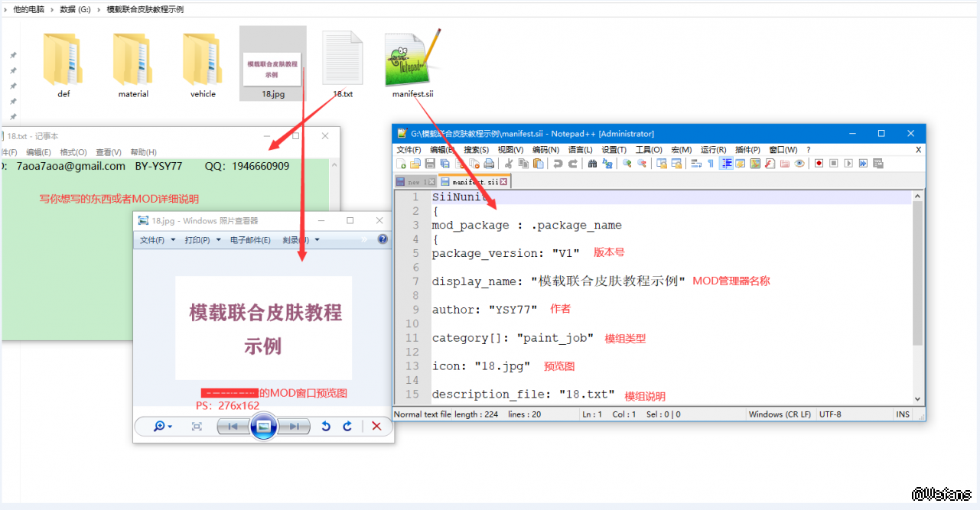This screenshot has width=980, height=510.
Task: Delete the image with the red X icon
Action: coord(376,427)
